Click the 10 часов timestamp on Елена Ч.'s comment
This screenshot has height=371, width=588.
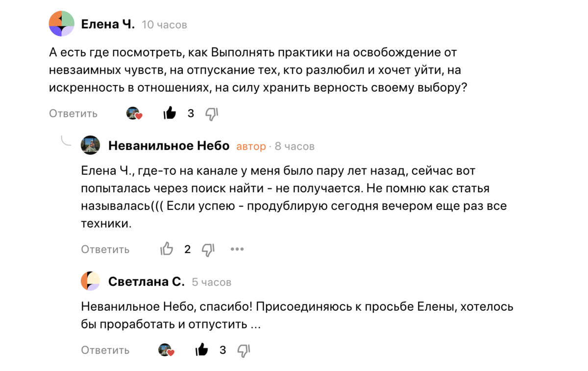point(164,24)
